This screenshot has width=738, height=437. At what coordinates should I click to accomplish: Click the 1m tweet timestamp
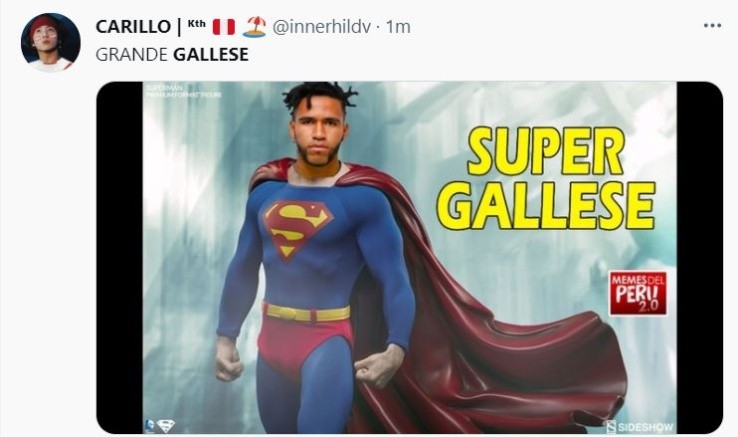coord(398,27)
